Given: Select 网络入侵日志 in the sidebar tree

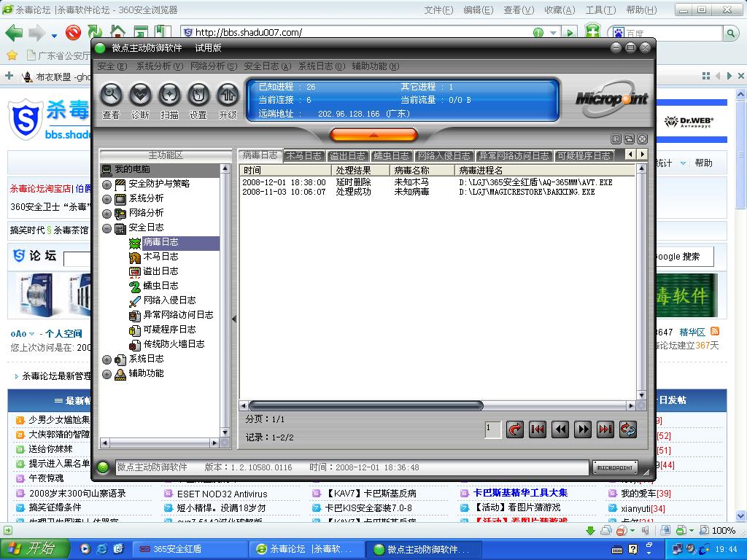Looking at the screenshot, I should 169,300.
